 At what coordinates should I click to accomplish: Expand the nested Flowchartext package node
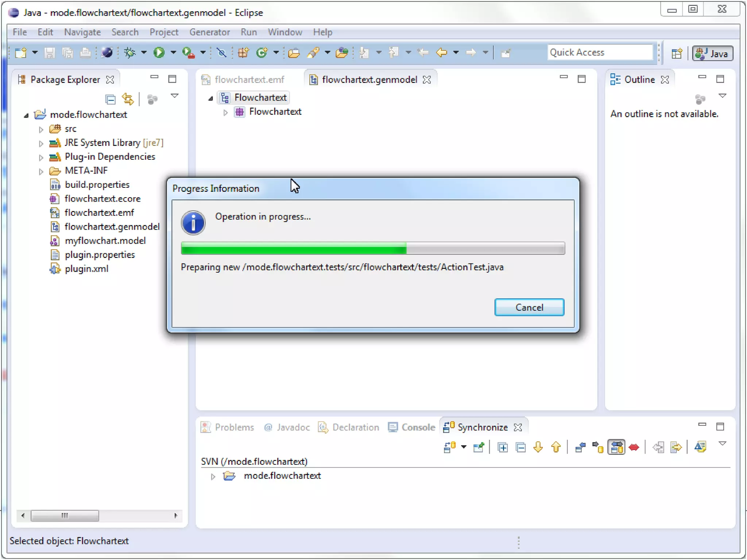click(x=225, y=113)
